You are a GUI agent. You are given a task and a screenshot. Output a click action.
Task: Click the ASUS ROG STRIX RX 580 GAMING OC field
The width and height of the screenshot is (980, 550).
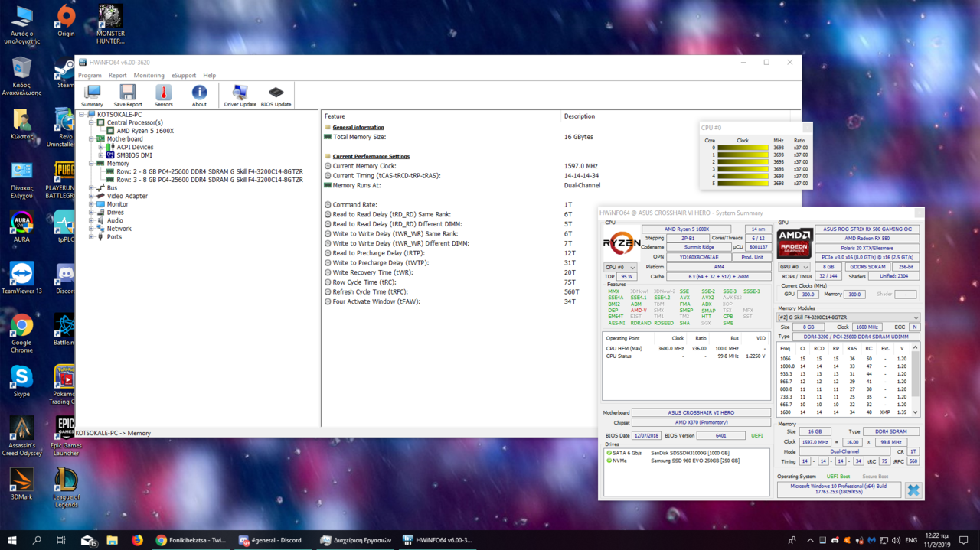pos(867,229)
